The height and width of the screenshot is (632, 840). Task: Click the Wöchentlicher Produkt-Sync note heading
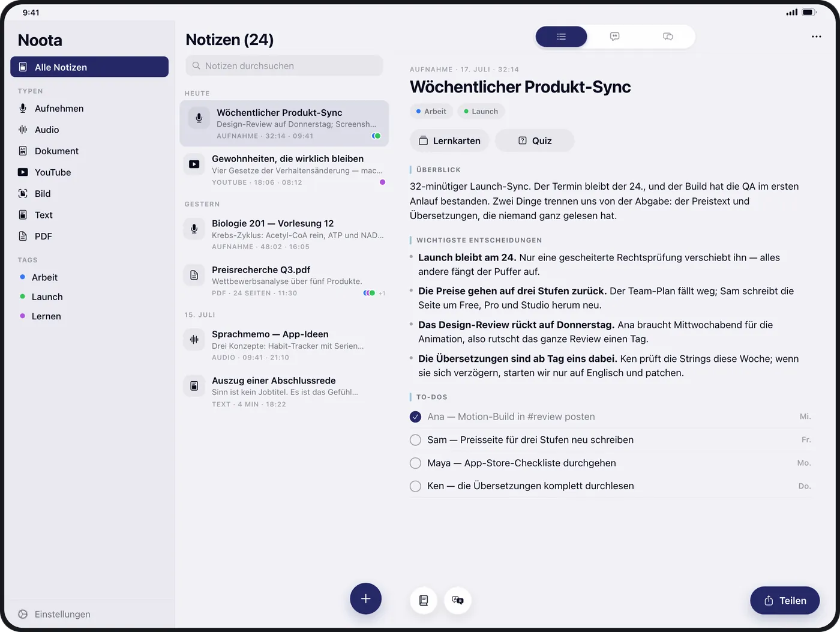click(x=520, y=87)
